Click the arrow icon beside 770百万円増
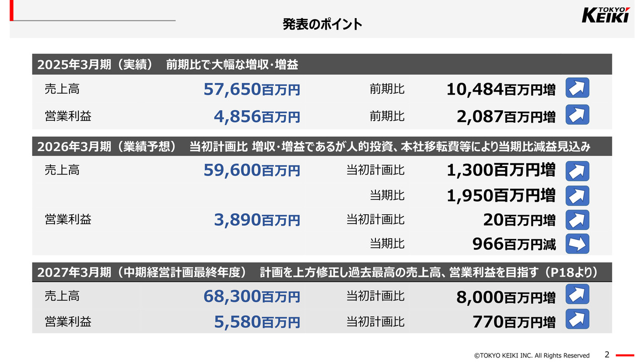The width and height of the screenshot is (644, 362). [577, 319]
